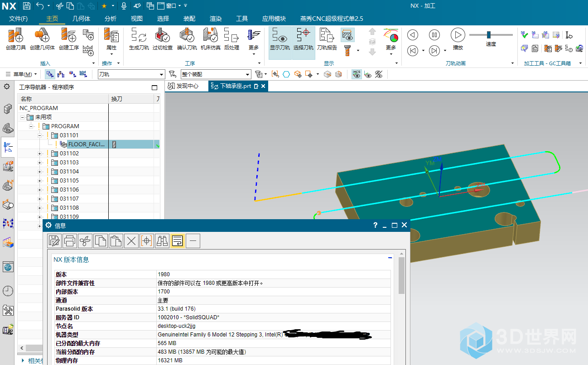The width and height of the screenshot is (588, 365).
Task: Collapse the NX 版本信息 section
Action: click(390, 258)
